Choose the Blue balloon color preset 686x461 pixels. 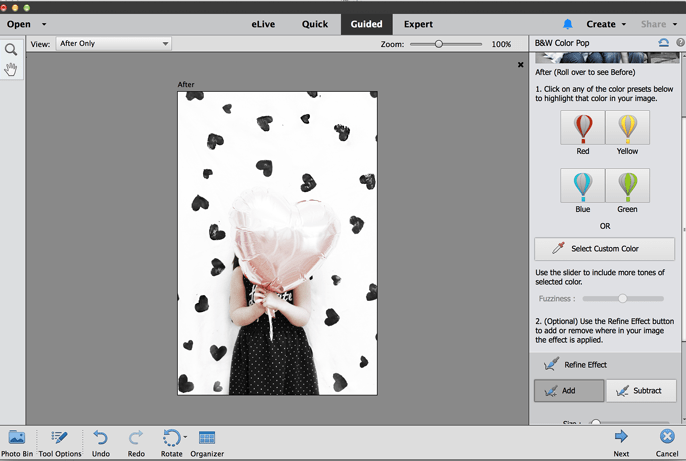point(583,186)
